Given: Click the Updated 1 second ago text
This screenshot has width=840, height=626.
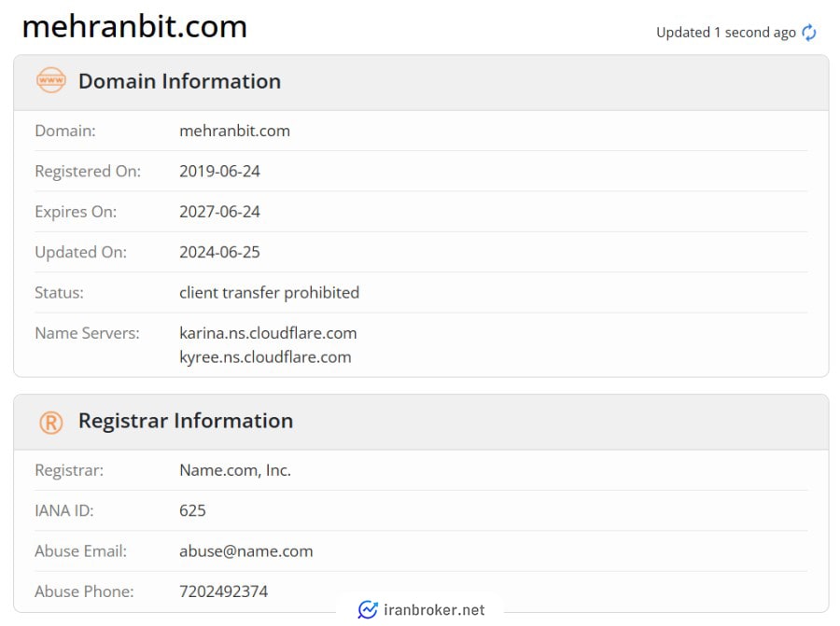Looking at the screenshot, I should point(726,33).
